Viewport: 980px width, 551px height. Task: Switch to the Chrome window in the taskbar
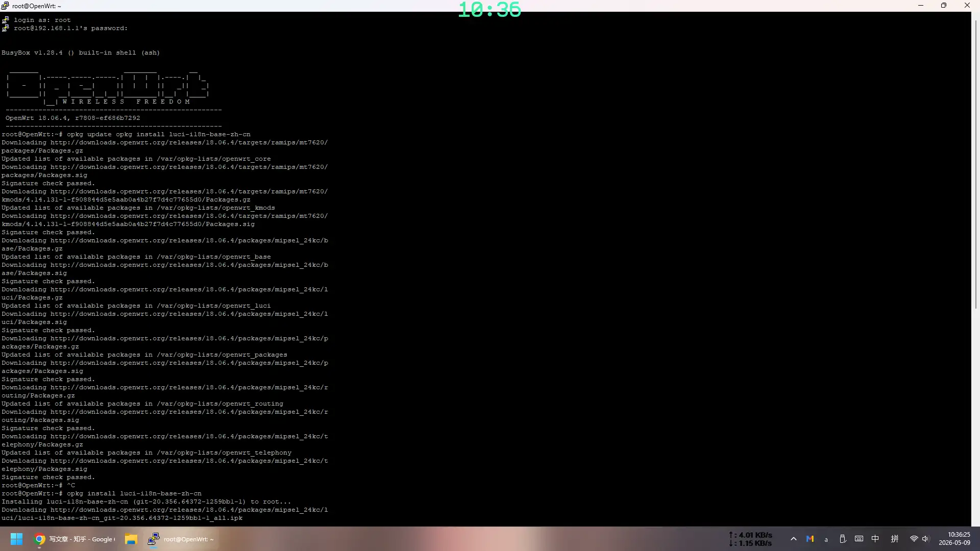pos(75,539)
